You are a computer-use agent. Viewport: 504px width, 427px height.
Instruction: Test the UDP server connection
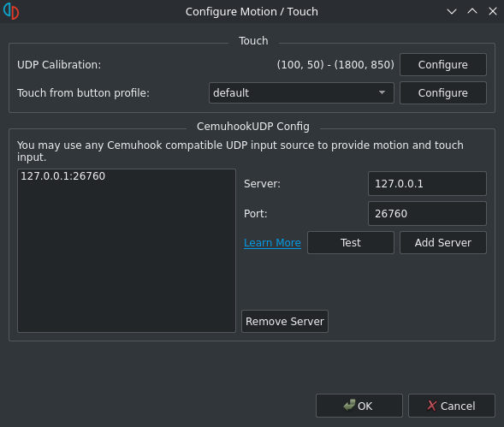pos(350,243)
